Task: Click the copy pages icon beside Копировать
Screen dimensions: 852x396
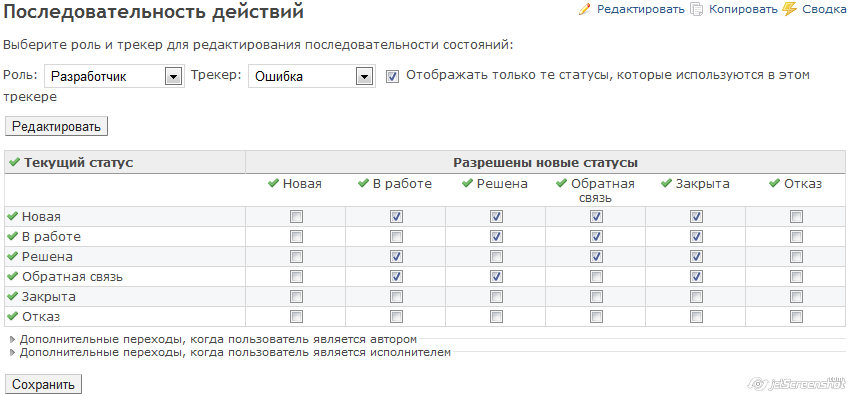Action: coord(697,9)
